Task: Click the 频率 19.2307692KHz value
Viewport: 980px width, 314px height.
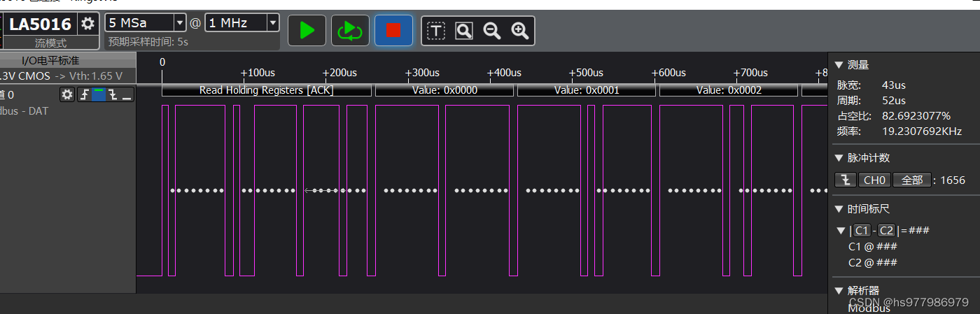Action: point(922,131)
